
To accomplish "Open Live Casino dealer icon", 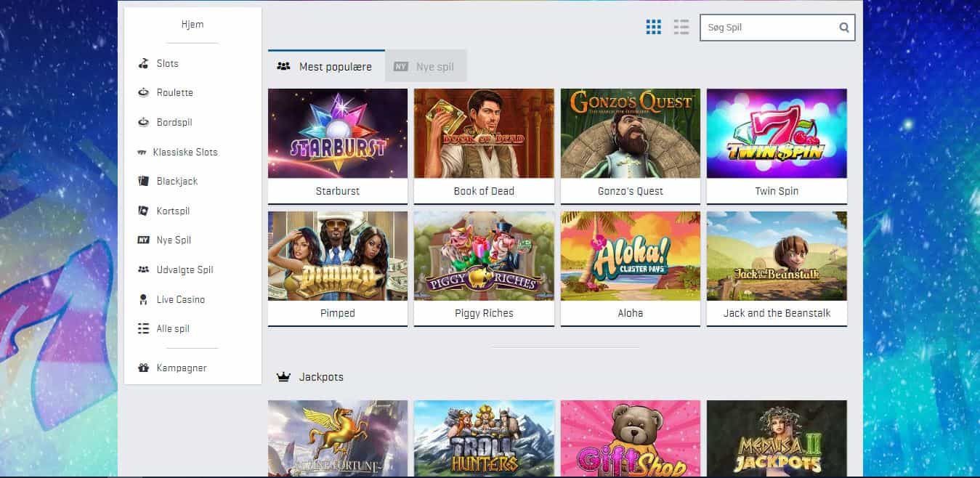I will [143, 299].
